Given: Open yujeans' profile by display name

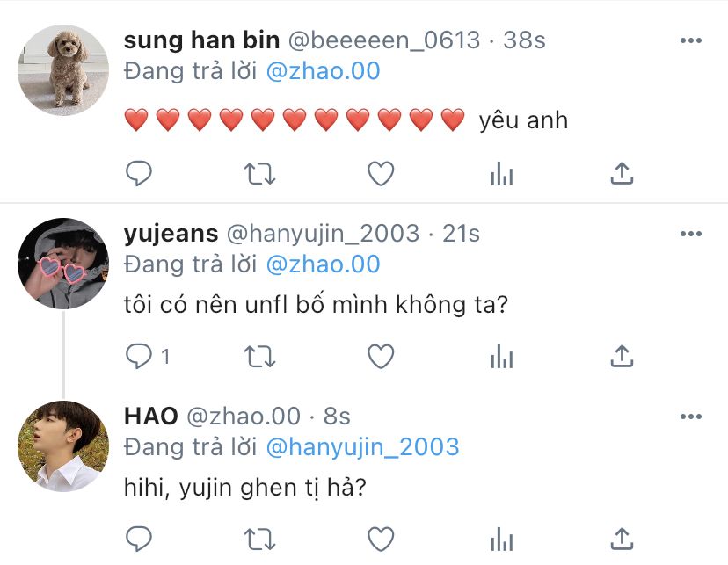Looking at the screenshot, I should [x=171, y=234].
